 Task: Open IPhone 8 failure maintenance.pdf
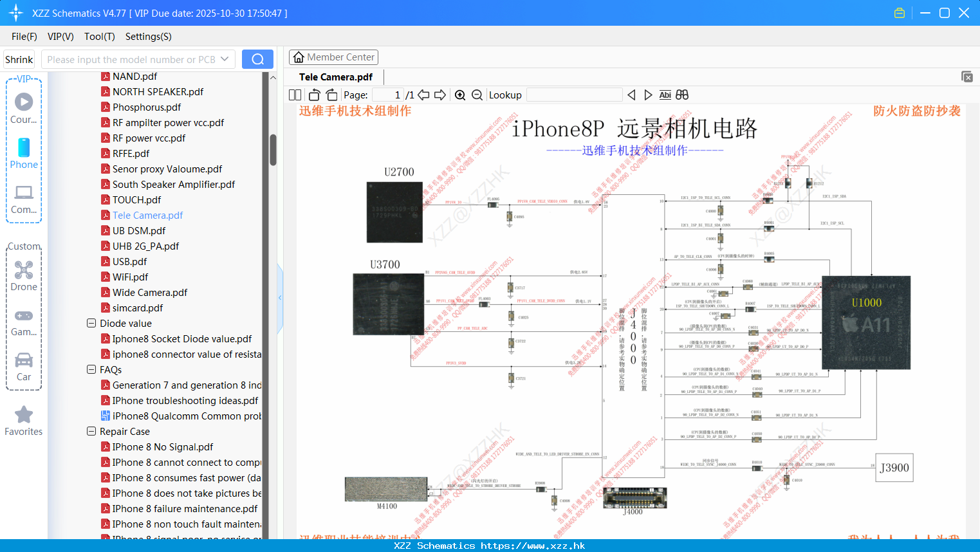point(185,509)
